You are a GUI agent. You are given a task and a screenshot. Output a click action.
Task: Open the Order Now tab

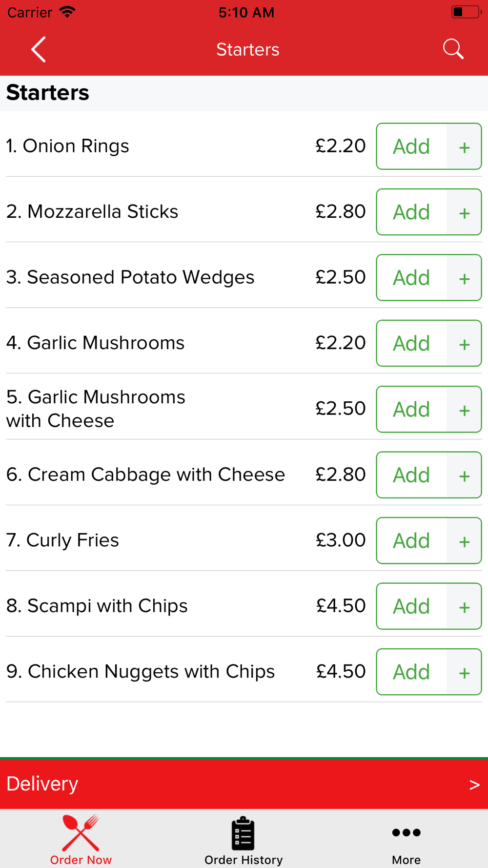81,841
